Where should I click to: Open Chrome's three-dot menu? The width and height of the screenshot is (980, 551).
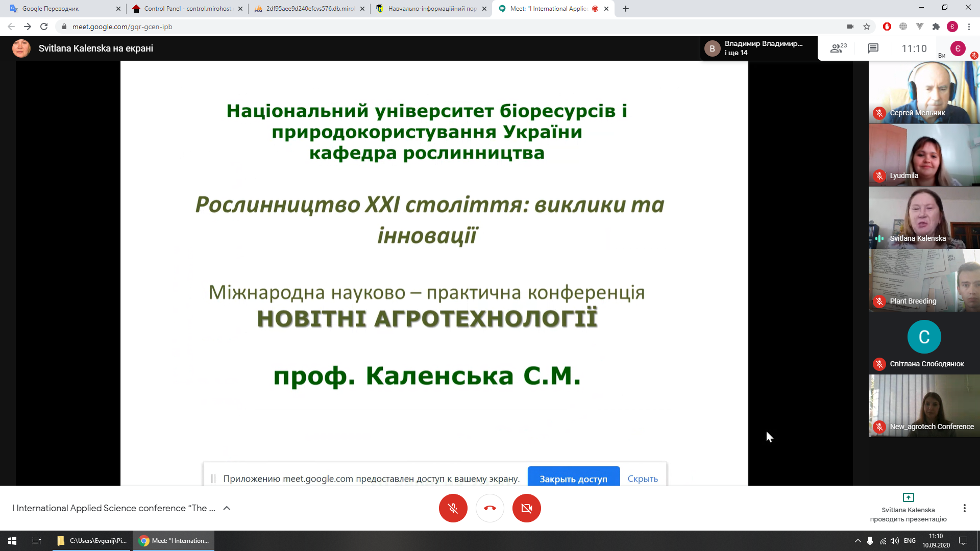(969, 27)
